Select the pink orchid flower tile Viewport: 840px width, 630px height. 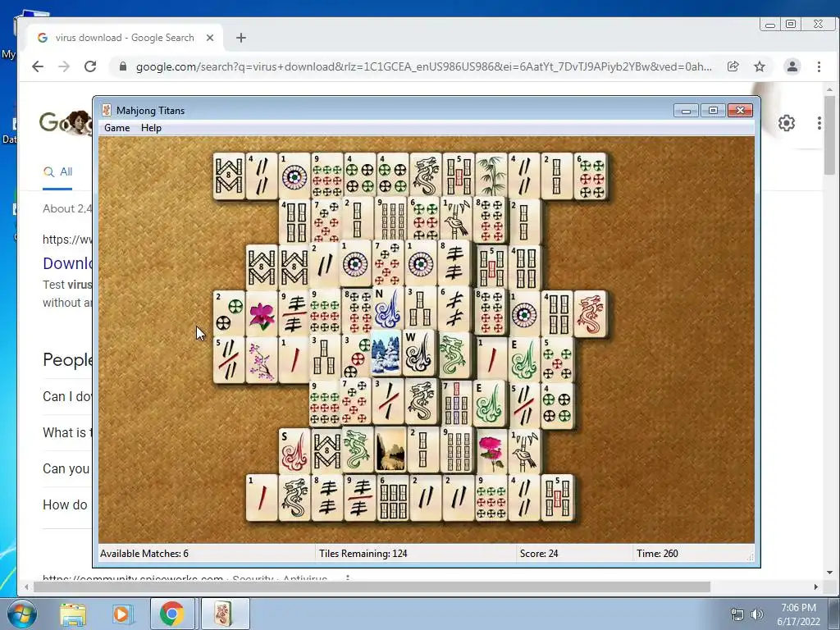coord(262,314)
